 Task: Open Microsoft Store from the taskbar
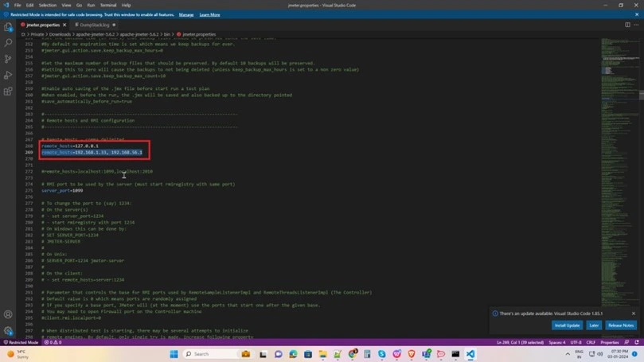pos(308,354)
